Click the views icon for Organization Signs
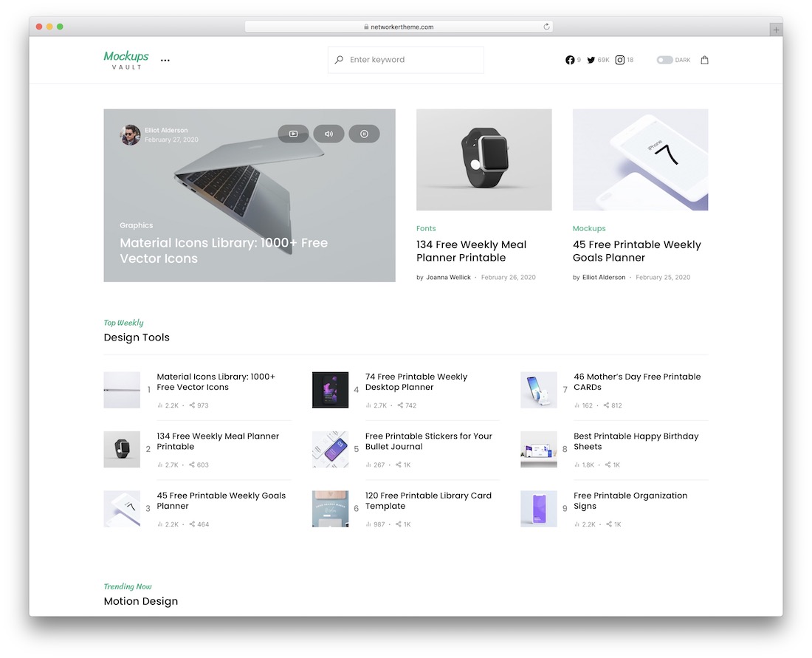Image resolution: width=812 pixels, height=658 pixels. [577, 524]
